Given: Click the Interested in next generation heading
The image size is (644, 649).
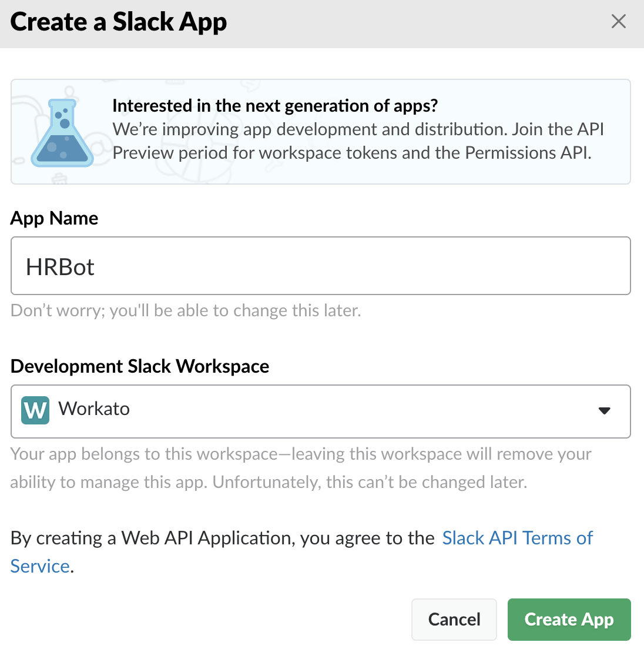Looking at the screenshot, I should coord(276,106).
